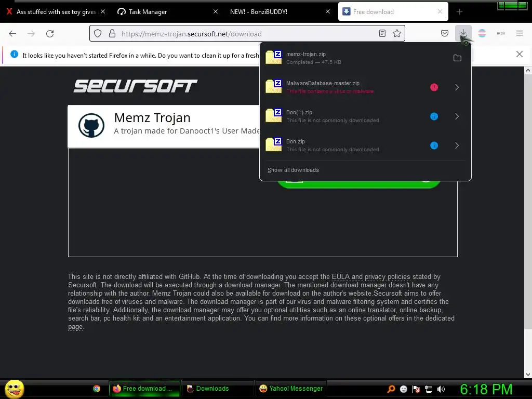This screenshot has width=532, height=399.
Task: Click the red malware warning icon
Action: [x=434, y=87]
